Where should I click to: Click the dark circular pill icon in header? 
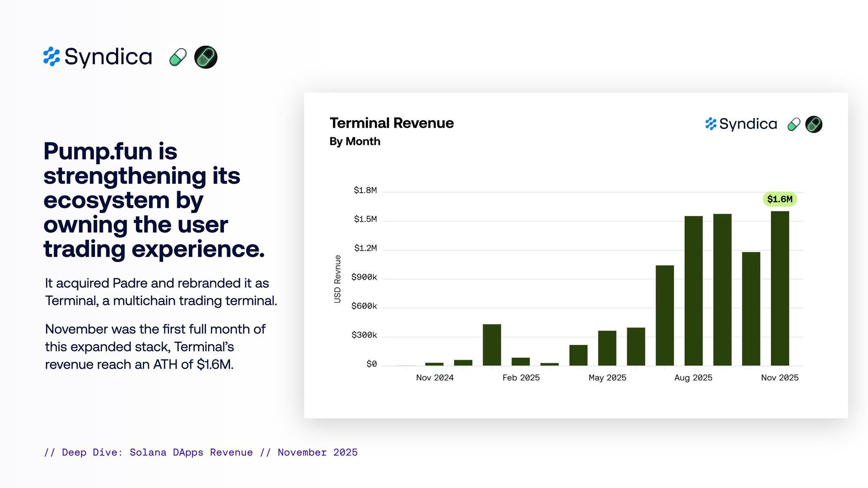206,57
